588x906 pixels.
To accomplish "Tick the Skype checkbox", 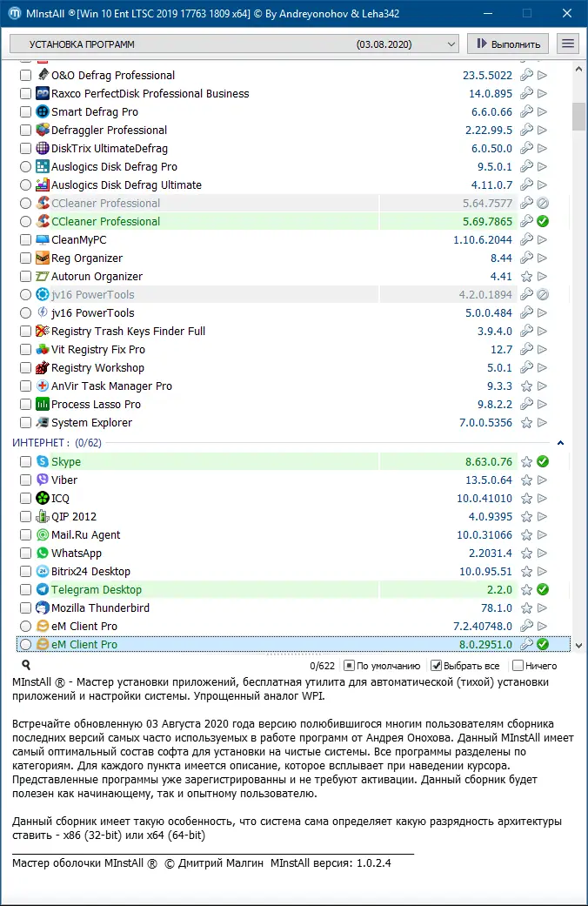I will pos(25,461).
